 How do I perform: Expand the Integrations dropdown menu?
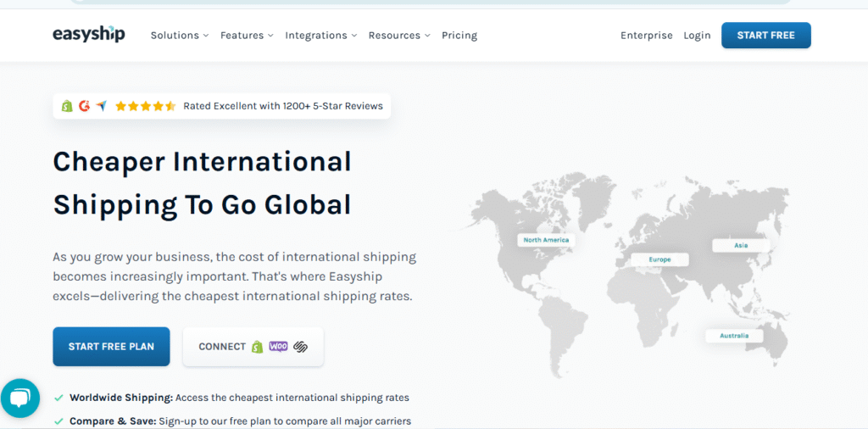click(321, 36)
